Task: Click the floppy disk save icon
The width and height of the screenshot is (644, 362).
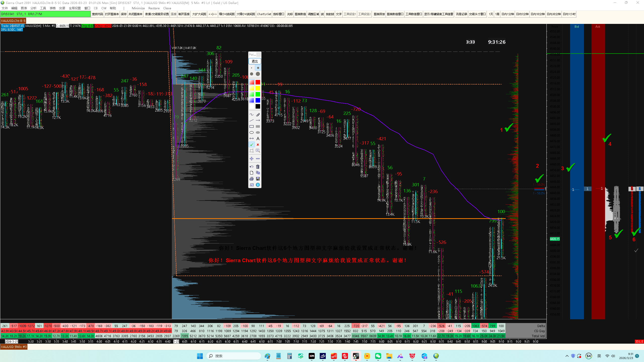Action: [258, 179]
